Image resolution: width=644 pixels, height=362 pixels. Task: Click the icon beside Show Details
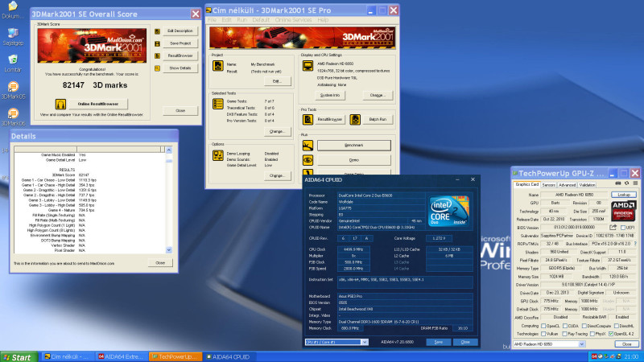(157, 68)
